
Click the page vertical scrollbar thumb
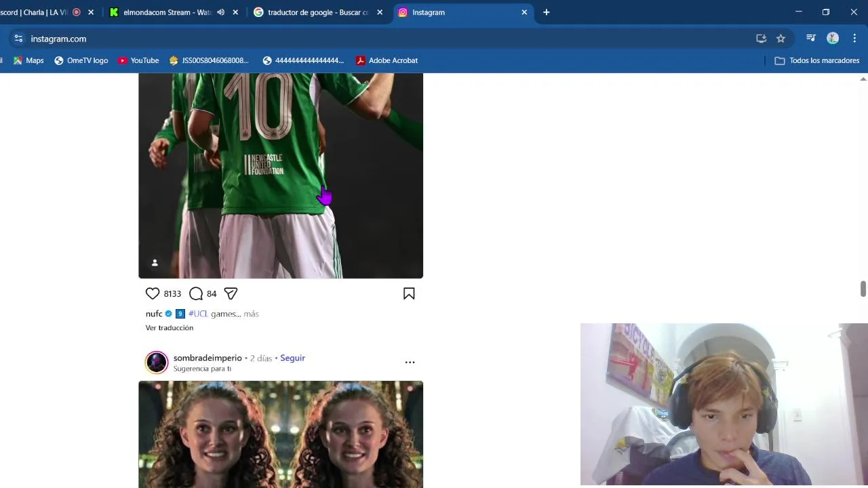[x=863, y=289]
